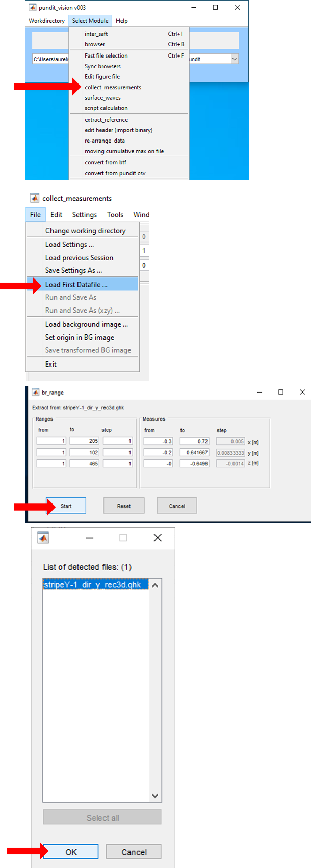The height and width of the screenshot is (868, 311).
Task: Close the detected files dialog
Action: [x=158, y=538]
